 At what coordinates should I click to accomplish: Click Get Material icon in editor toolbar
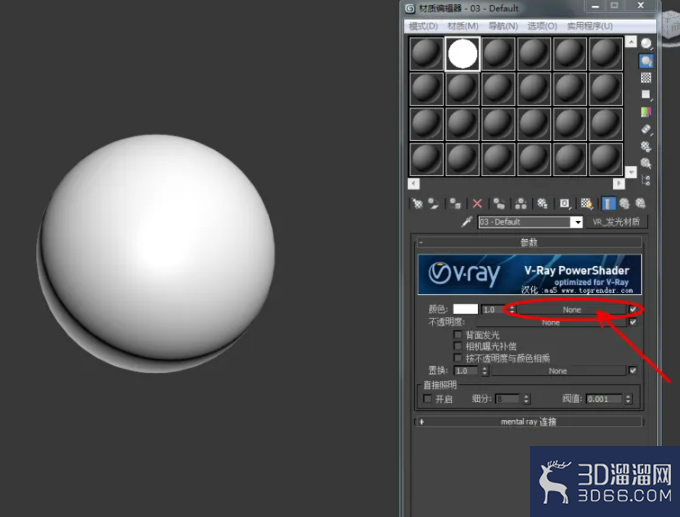click(x=417, y=203)
